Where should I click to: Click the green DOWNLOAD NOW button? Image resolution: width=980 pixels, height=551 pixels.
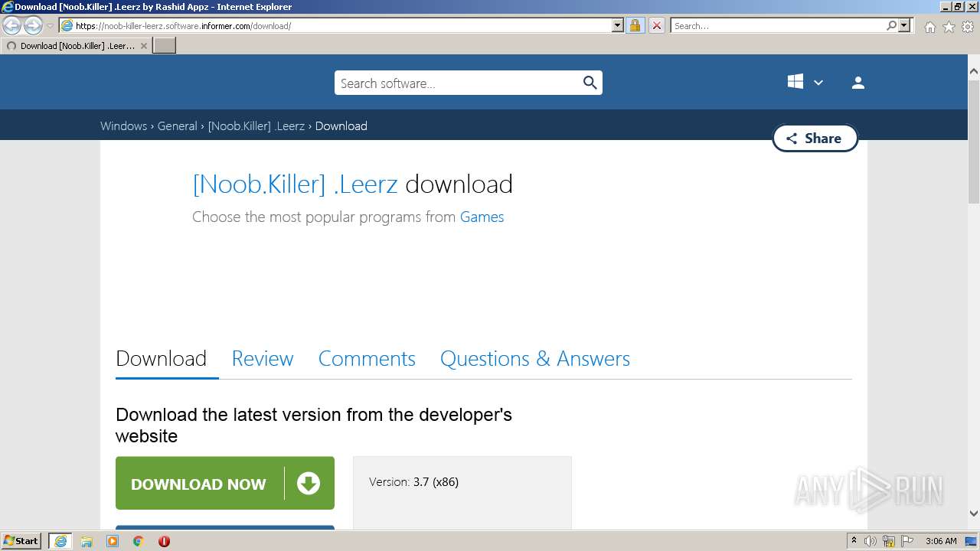pyautogui.click(x=225, y=483)
